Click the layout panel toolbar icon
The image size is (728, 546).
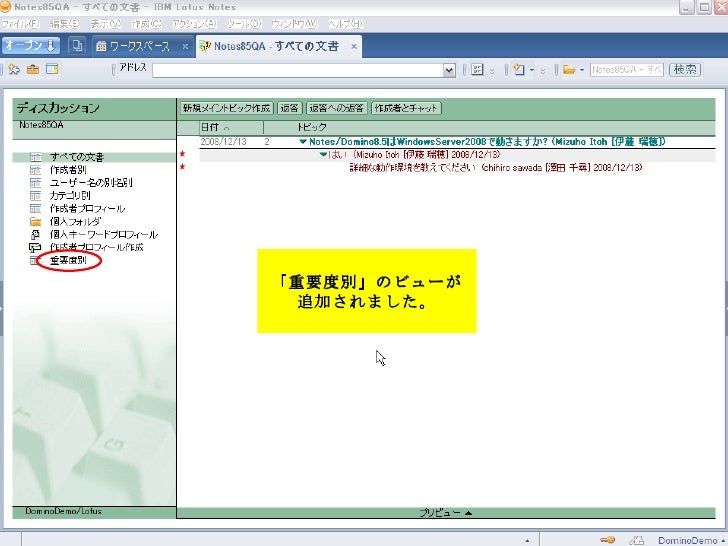52,70
